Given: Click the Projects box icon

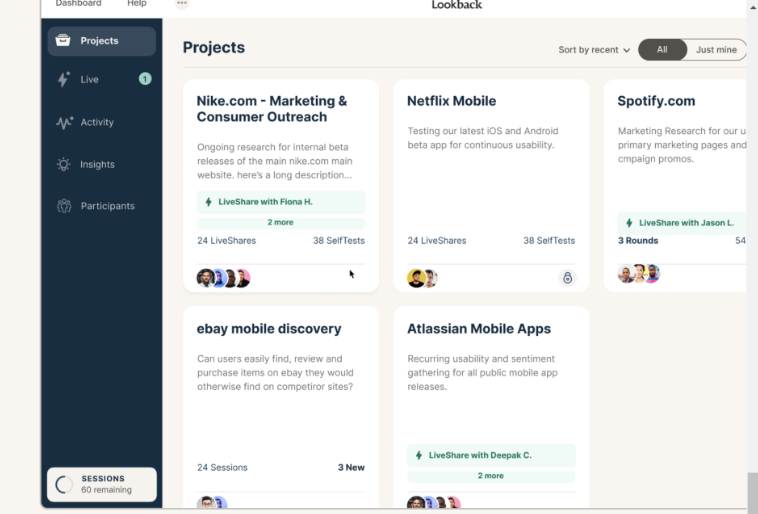Looking at the screenshot, I should 63,40.
